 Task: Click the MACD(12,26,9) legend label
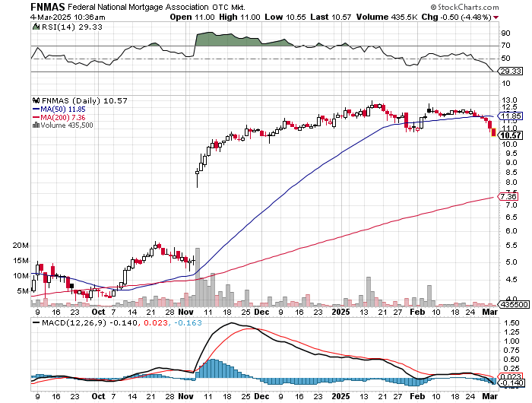coord(74,322)
